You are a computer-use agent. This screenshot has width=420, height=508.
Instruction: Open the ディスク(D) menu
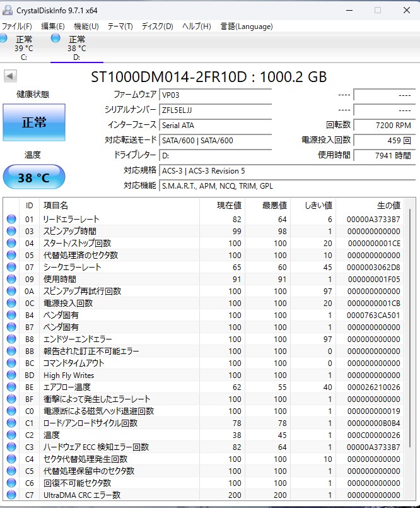pyautogui.click(x=158, y=27)
